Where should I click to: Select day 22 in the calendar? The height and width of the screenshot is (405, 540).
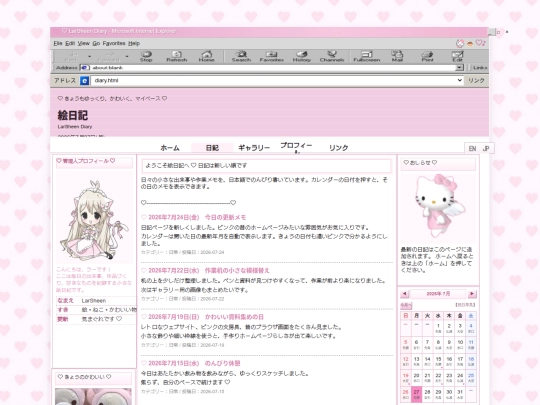click(x=438, y=378)
